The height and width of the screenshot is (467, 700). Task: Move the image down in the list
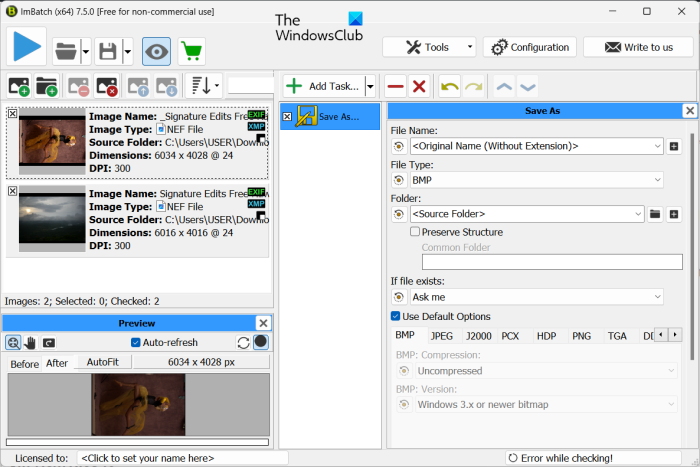click(167, 86)
